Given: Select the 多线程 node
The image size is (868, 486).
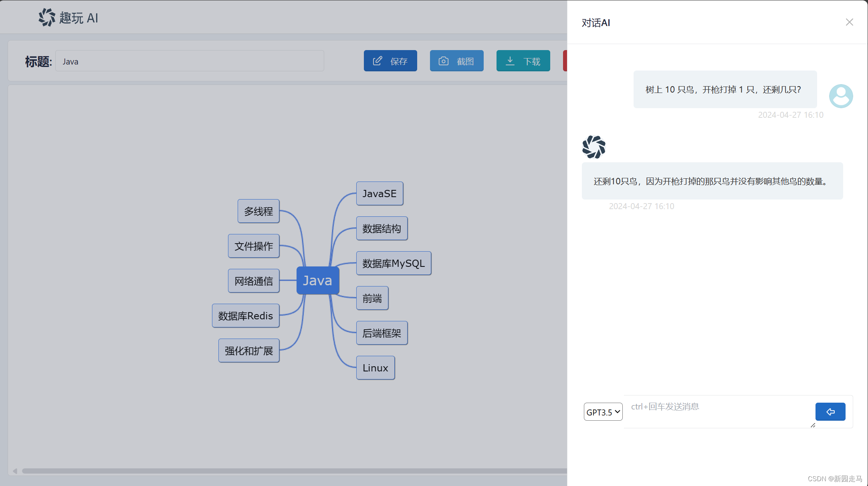Looking at the screenshot, I should [258, 211].
